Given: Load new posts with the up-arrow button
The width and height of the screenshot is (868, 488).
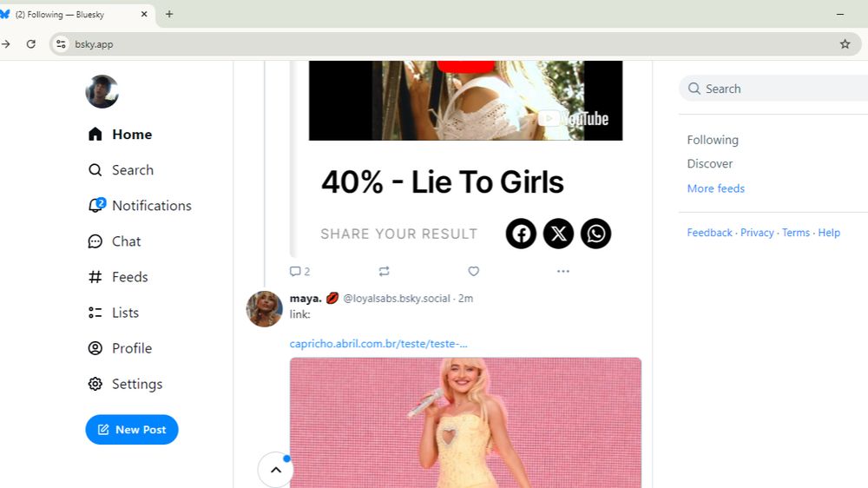Looking at the screenshot, I should coord(276,470).
